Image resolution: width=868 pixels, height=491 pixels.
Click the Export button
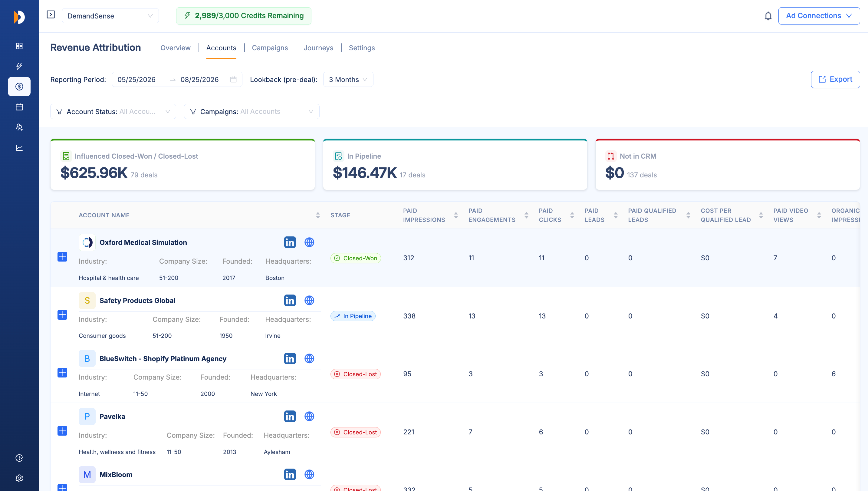click(835, 80)
